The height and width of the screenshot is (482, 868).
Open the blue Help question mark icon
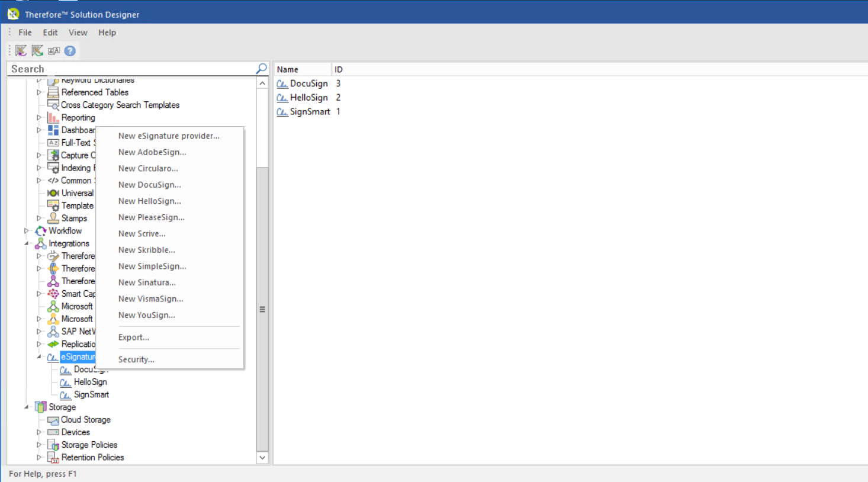70,51
